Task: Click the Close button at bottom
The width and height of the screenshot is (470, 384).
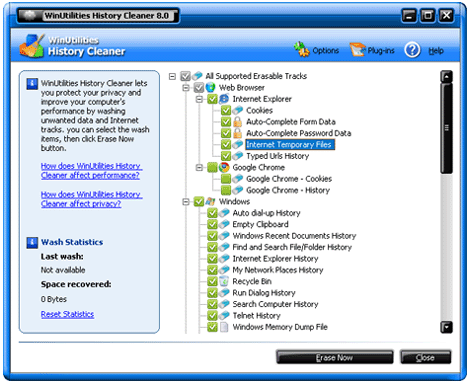Action: coord(425,357)
